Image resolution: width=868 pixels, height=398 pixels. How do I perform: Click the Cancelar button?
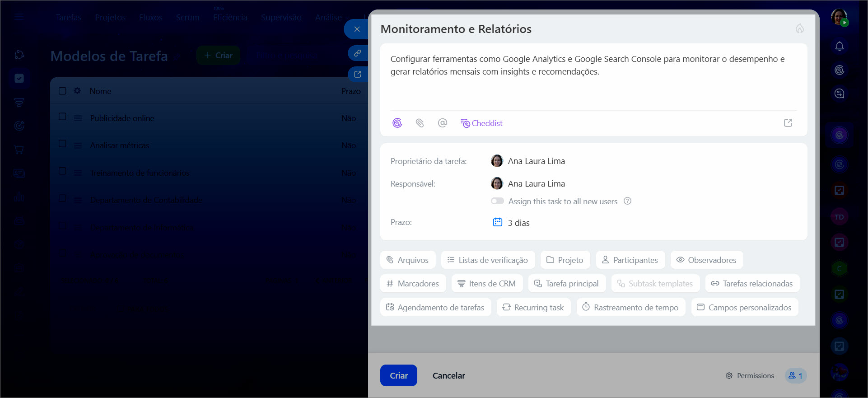click(448, 375)
